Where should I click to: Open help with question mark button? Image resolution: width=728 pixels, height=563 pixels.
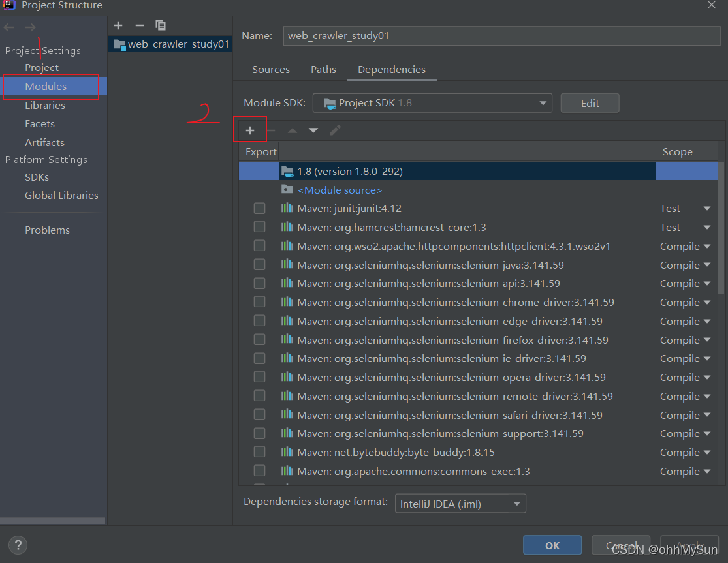tap(18, 545)
